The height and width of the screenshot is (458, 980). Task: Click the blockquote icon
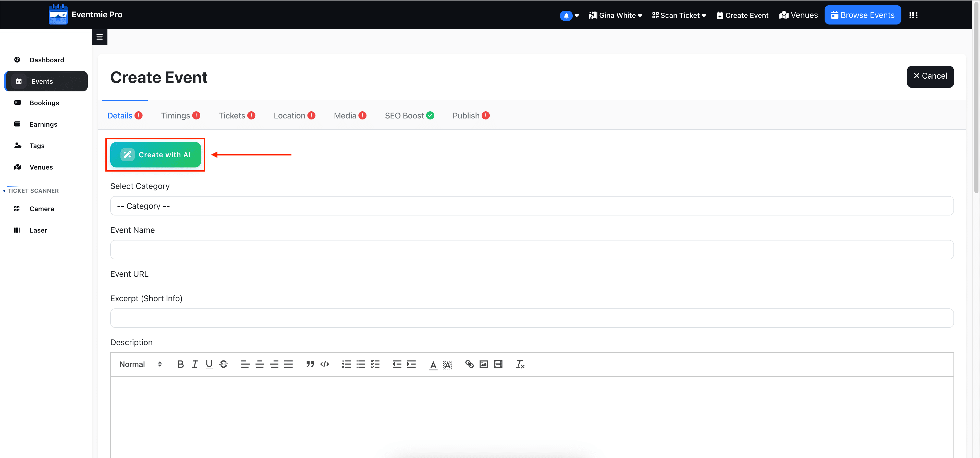pyautogui.click(x=310, y=364)
